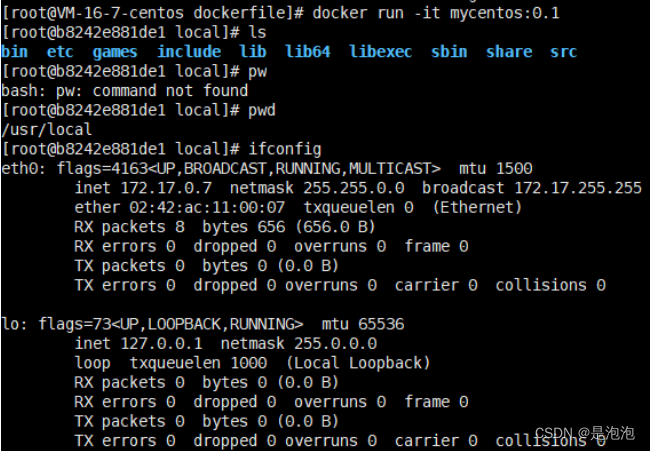Image resolution: width=651 pixels, height=451 pixels.
Task: Select the 'libexec' directory name
Action: pos(381,51)
